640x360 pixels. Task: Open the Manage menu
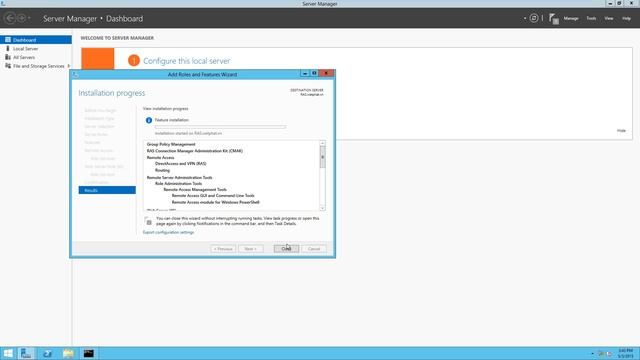coord(571,18)
